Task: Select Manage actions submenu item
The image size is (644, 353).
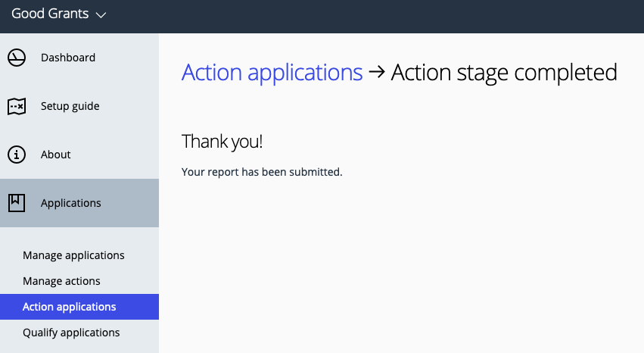Action: [x=61, y=281]
